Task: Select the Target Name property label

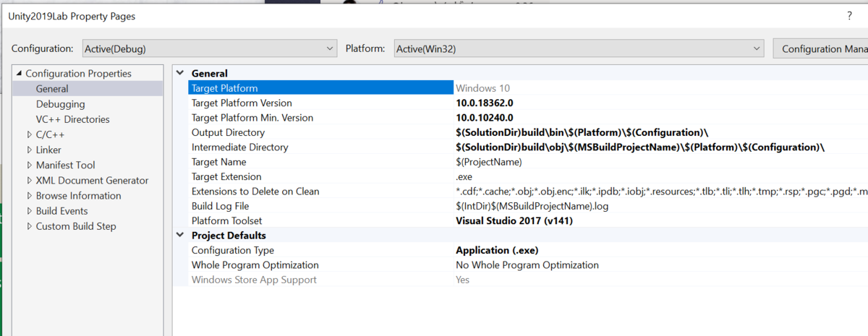Action: tap(218, 162)
